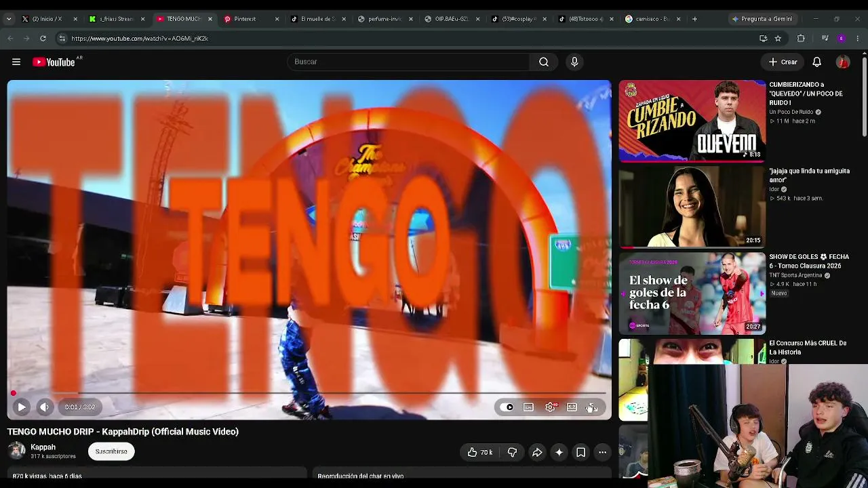
Task: Bookmark this page with the star
Action: (x=778, y=39)
